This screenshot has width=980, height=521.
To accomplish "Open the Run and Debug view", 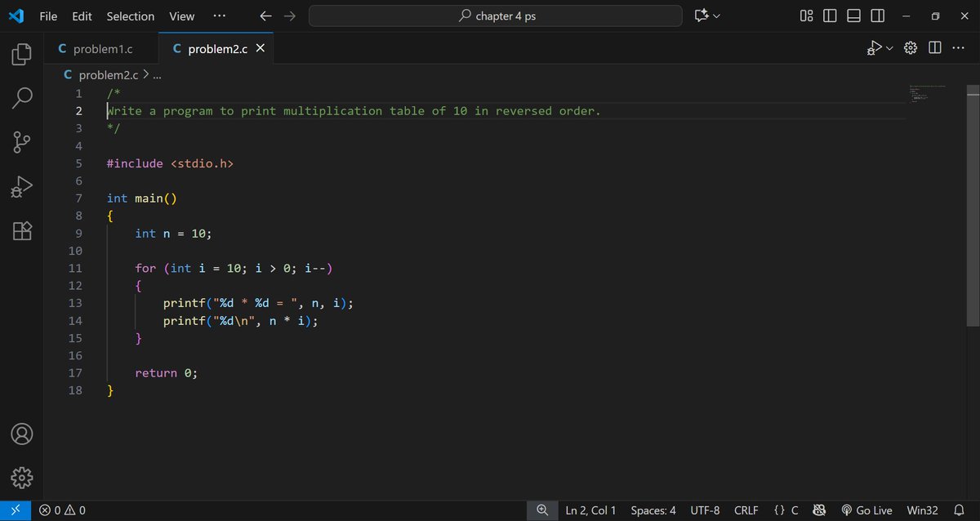I will click(20, 185).
